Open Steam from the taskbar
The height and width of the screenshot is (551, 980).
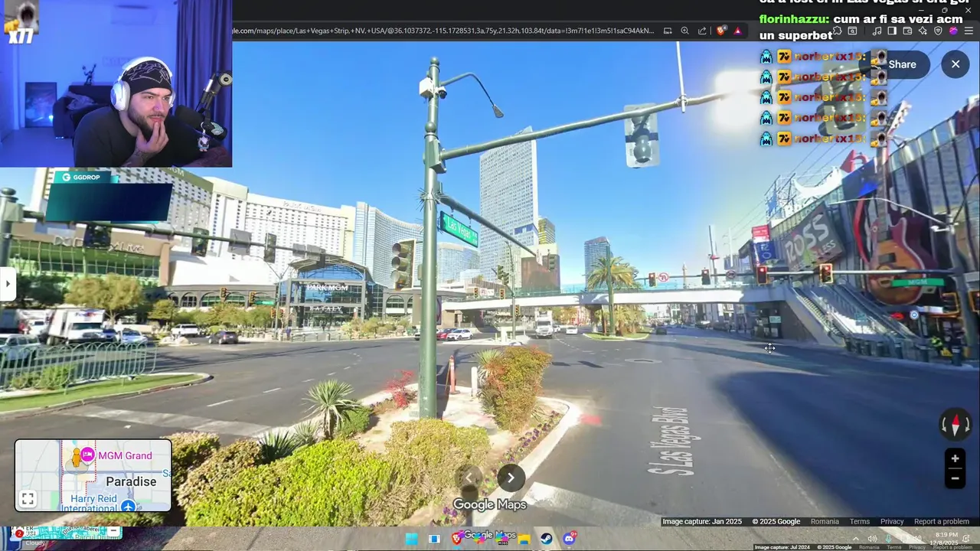pyautogui.click(x=546, y=539)
